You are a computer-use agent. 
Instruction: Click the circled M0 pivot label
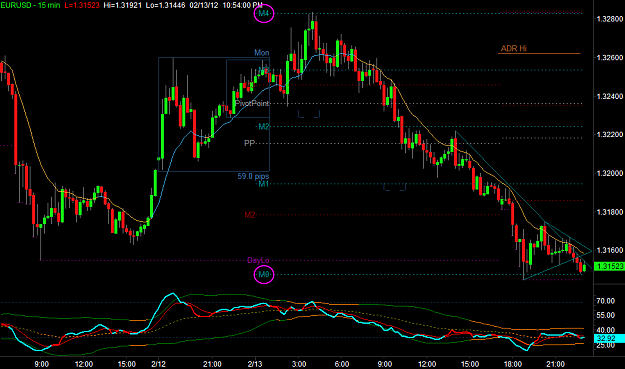pos(264,275)
